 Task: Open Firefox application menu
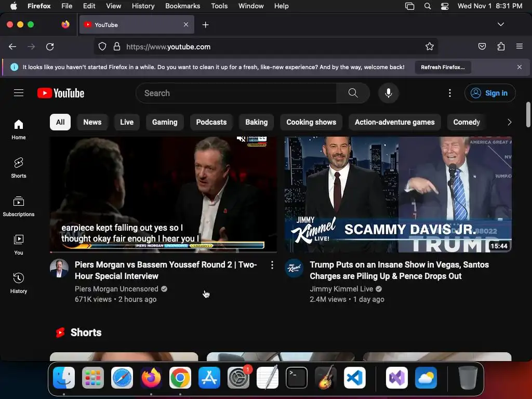tap(520, 46)
